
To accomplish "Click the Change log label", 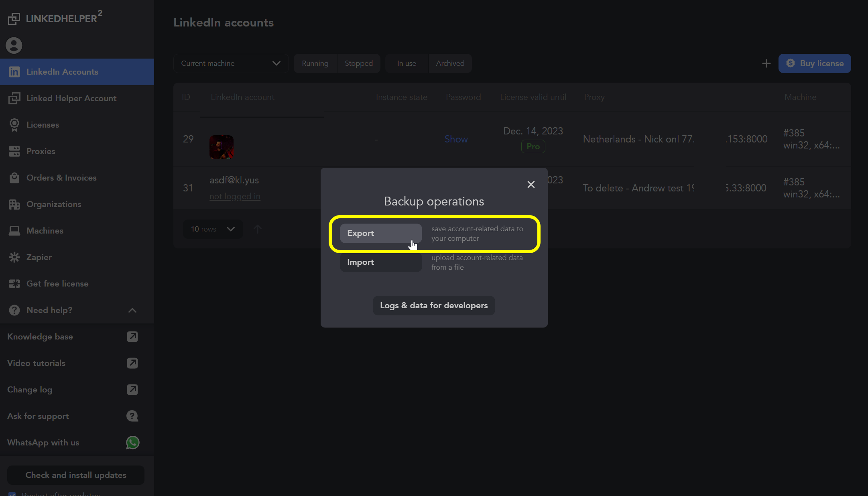I will pyautogui.click(x=30, y=390).
